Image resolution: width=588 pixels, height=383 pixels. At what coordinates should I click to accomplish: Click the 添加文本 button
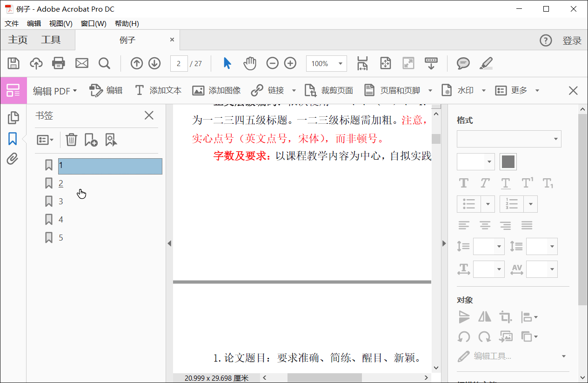point(158,91)
